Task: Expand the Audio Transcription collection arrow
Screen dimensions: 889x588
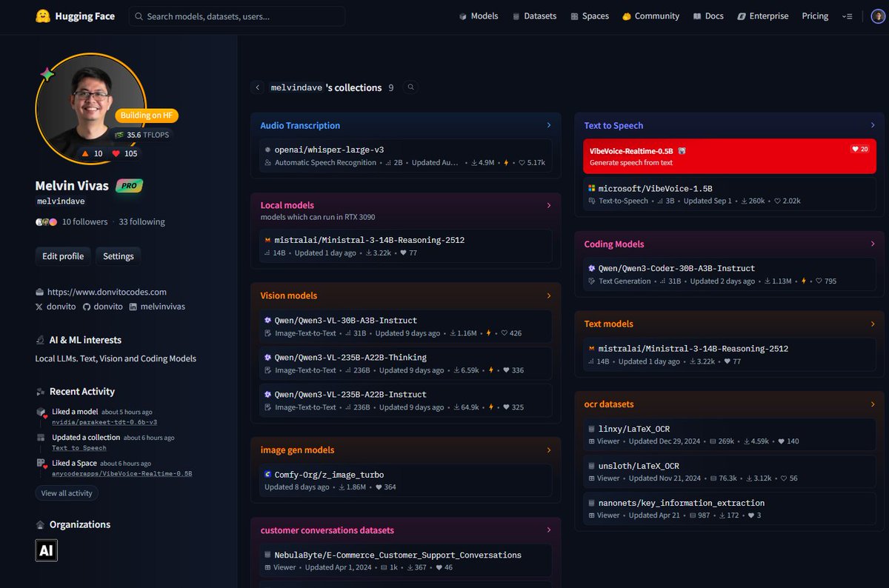Action: (x=548, y=126)
